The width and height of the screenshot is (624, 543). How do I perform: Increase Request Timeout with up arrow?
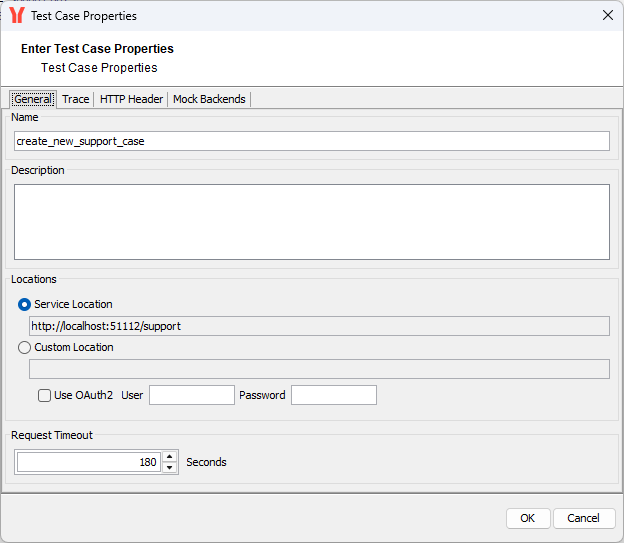pos(169,457)
